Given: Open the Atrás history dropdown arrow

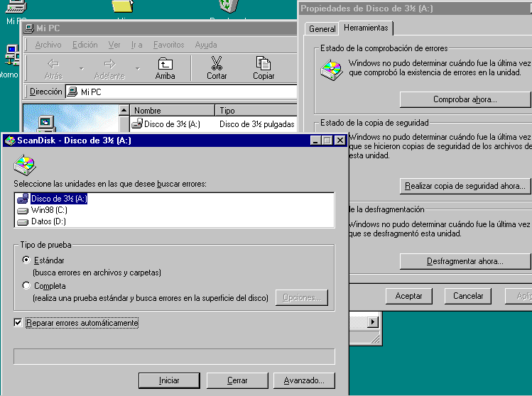Looking at the screenshot, I should [82, 69].
